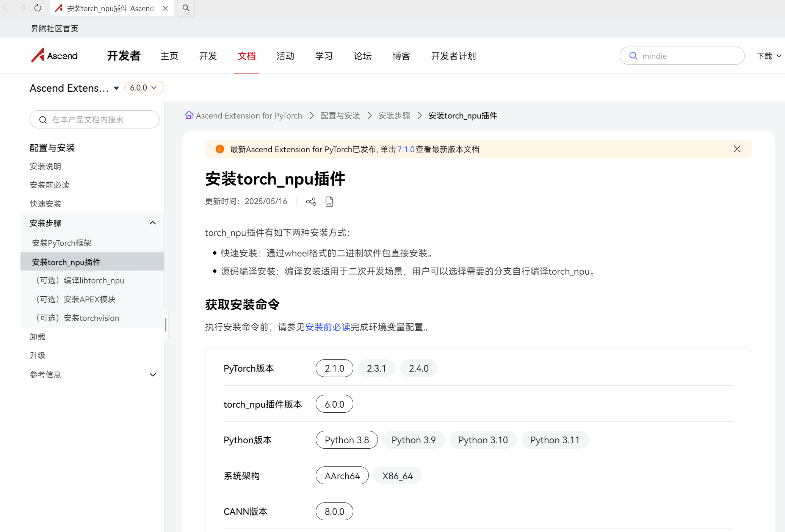
Task: Select the Python 3.10 option
Action: pos(483,440)
